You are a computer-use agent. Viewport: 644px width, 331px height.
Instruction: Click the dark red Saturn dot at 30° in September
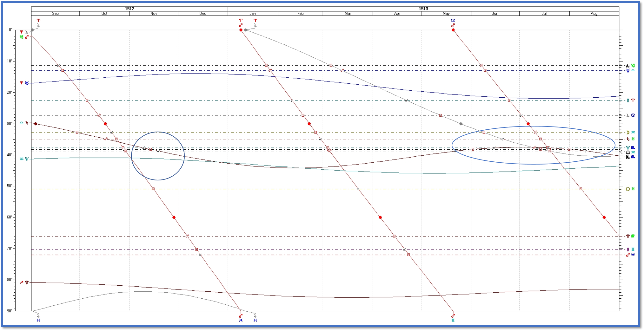pos(36,124)
